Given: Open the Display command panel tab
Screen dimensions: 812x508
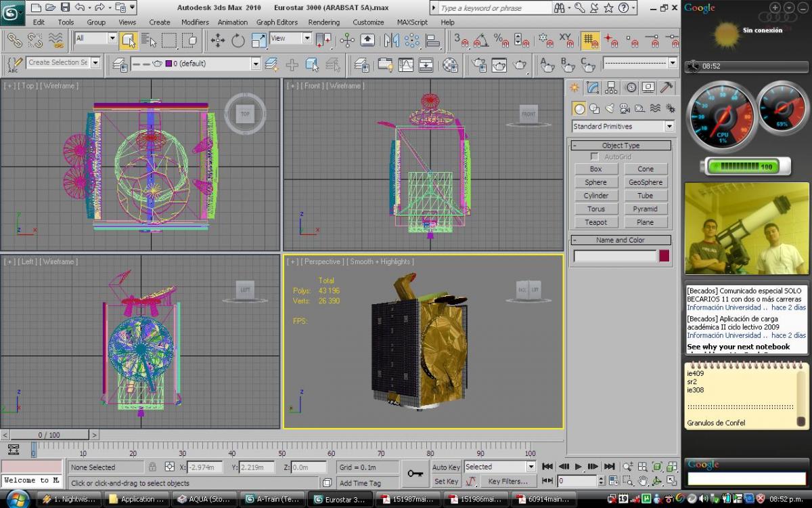Looking at the screenshot, I should [x=648, y=87].
